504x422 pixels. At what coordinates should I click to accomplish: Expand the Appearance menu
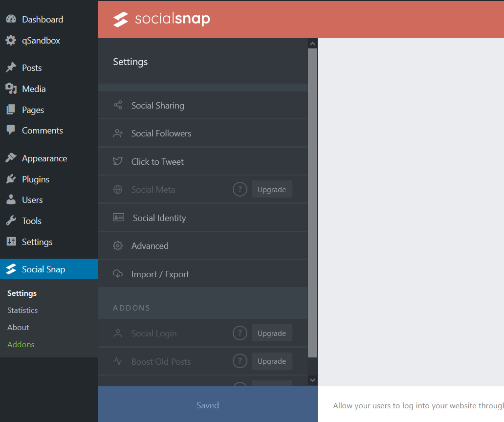tap(44, 158)
